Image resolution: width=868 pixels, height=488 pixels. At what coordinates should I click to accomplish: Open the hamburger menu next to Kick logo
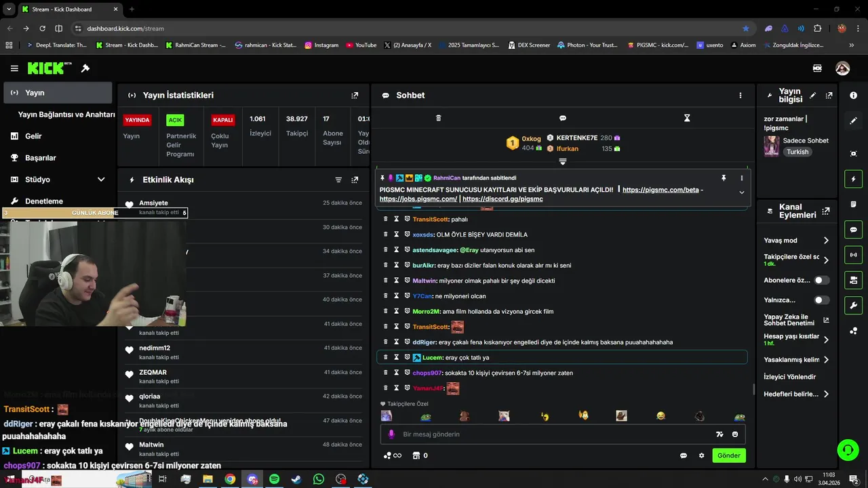[14, 68]
